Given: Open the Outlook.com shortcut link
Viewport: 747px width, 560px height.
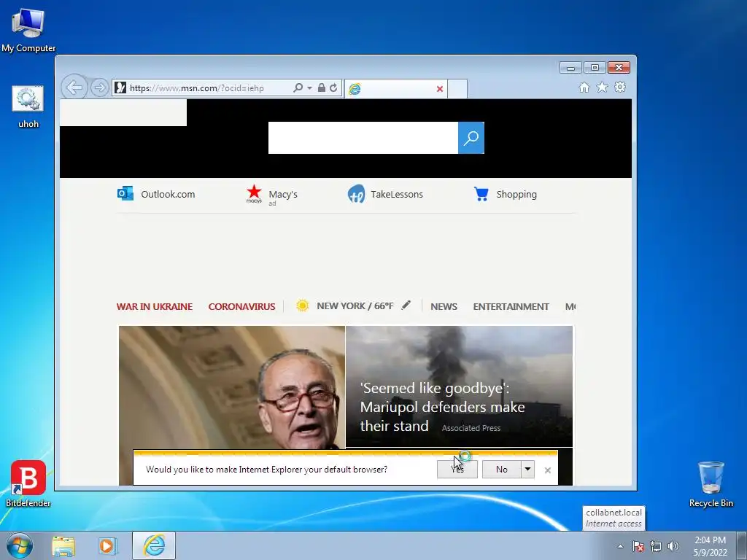Looking at the screenshot, I should (168, 194).
